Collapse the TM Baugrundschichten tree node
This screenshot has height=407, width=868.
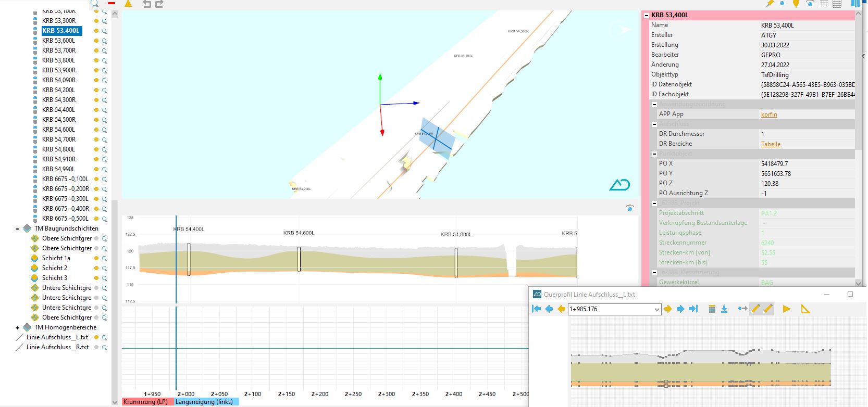tap(18, 228)
